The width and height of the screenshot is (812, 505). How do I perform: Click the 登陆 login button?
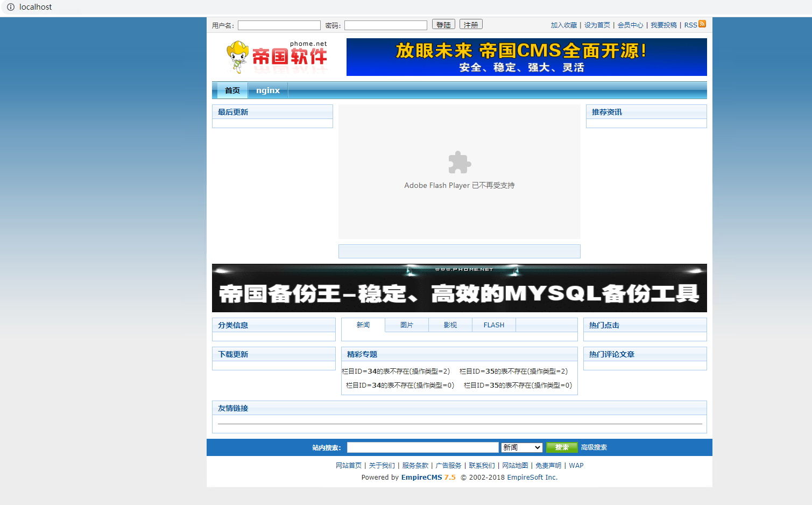(443, 24)
